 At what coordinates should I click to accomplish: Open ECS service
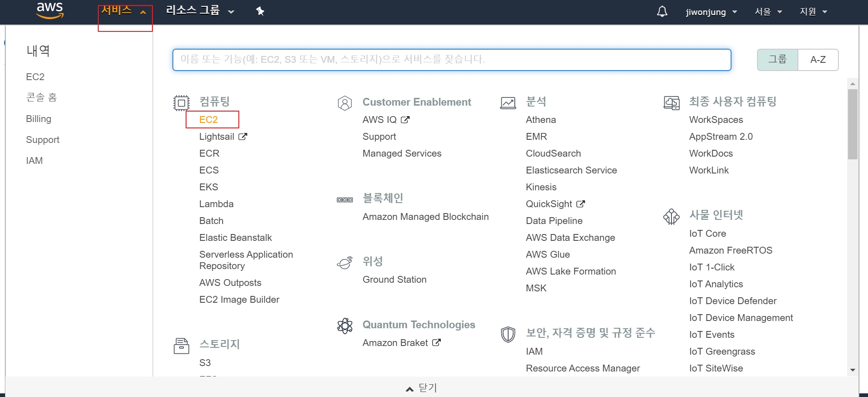[x=209, y=170]
